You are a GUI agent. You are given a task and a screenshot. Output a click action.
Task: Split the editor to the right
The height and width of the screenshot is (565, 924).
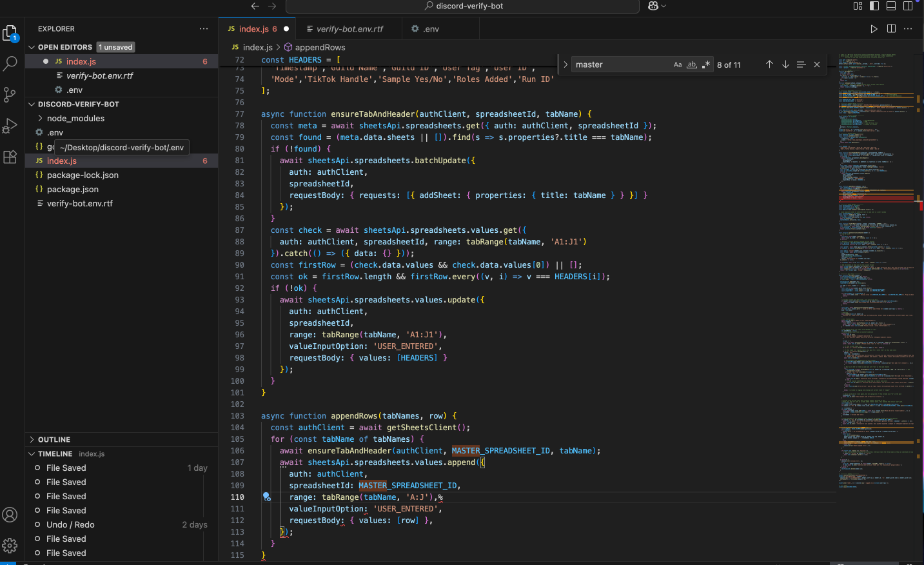point(891,29)
